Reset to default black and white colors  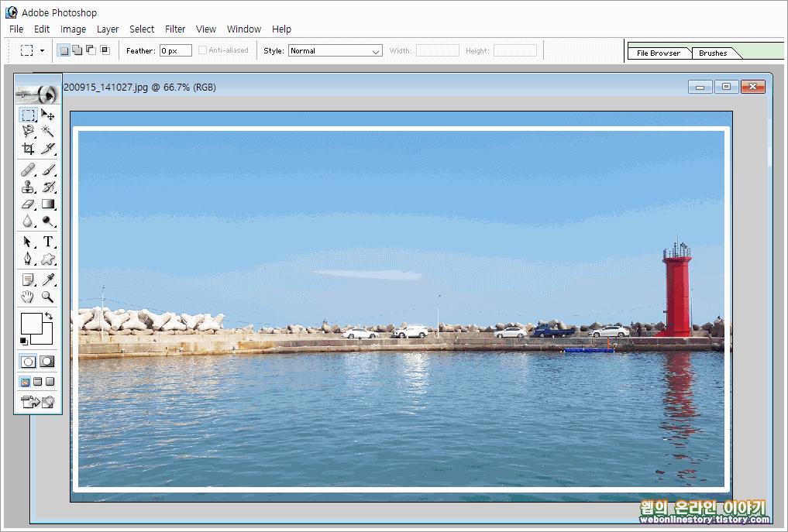pos(23,342)
